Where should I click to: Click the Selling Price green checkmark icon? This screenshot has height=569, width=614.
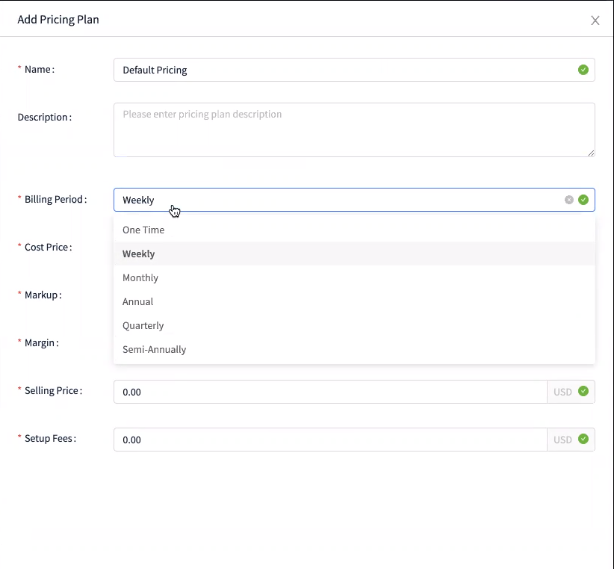tap(583, 392)
